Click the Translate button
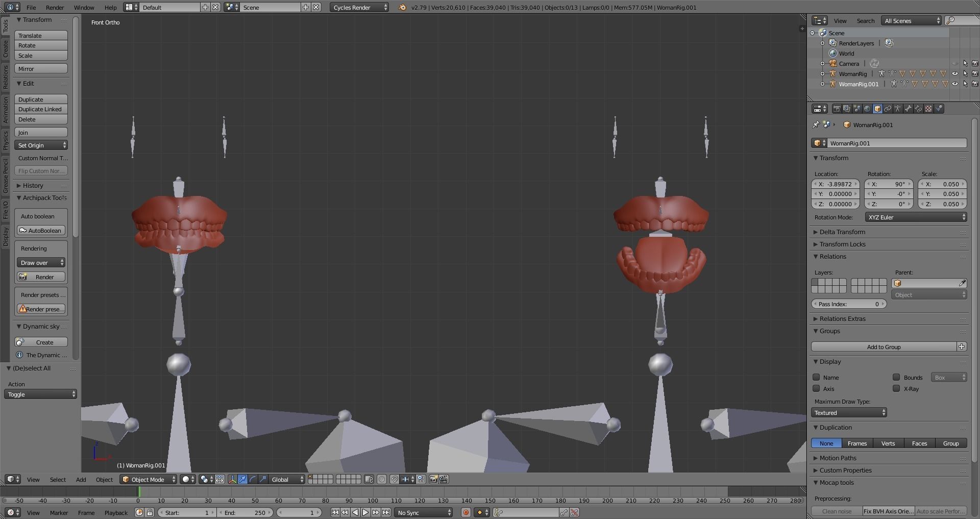 click(x=41, y=35)
